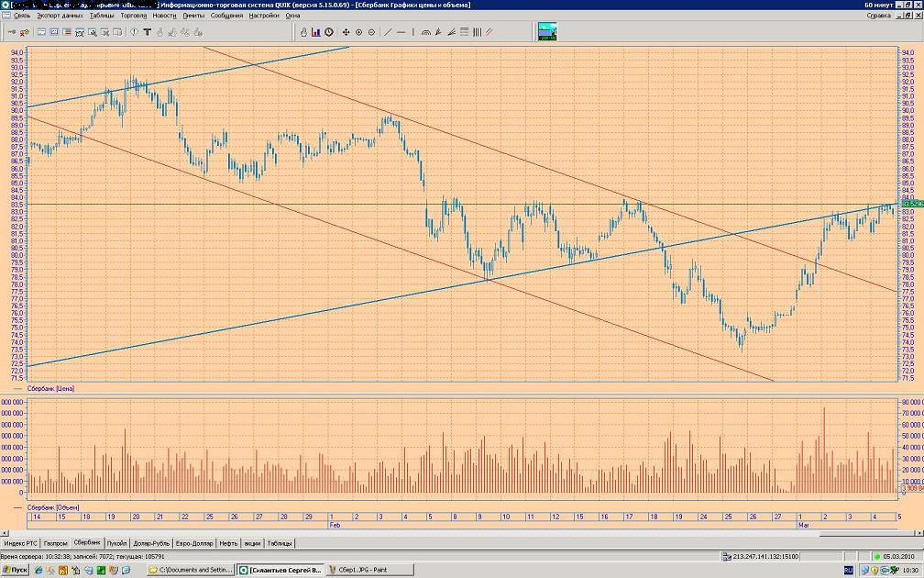Screen dimensions: 924x578
Task: Click the Справка help menu
Action: [878, 16]
